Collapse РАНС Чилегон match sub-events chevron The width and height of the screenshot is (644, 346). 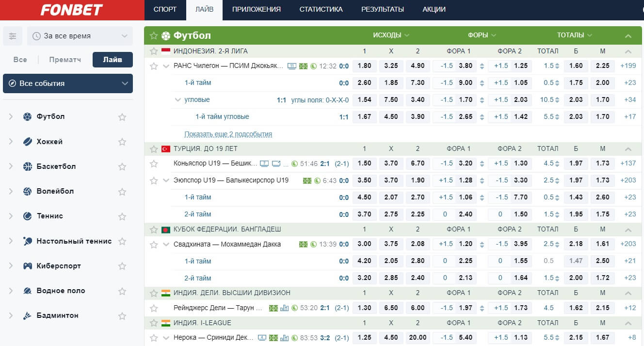tap(166, 66)
